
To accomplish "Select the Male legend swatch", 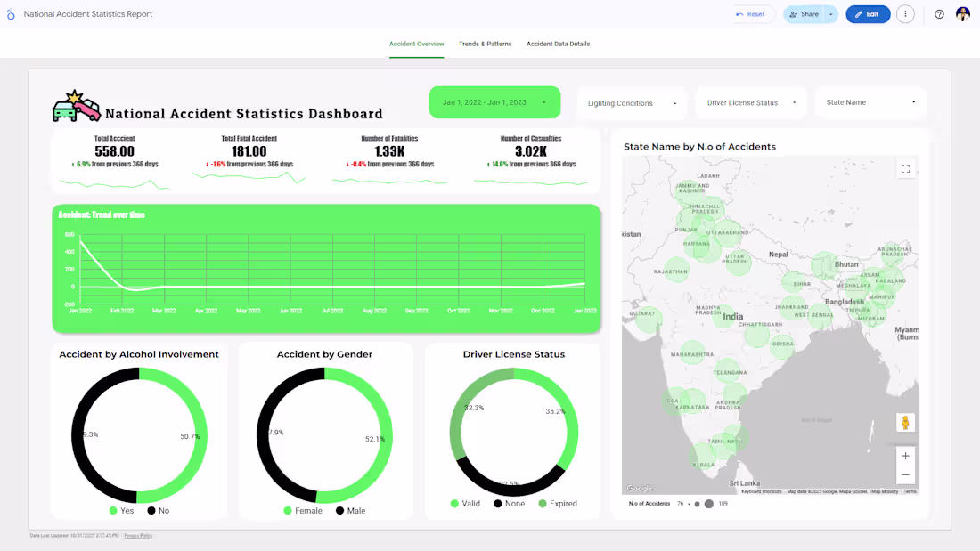I will [339, 510].
